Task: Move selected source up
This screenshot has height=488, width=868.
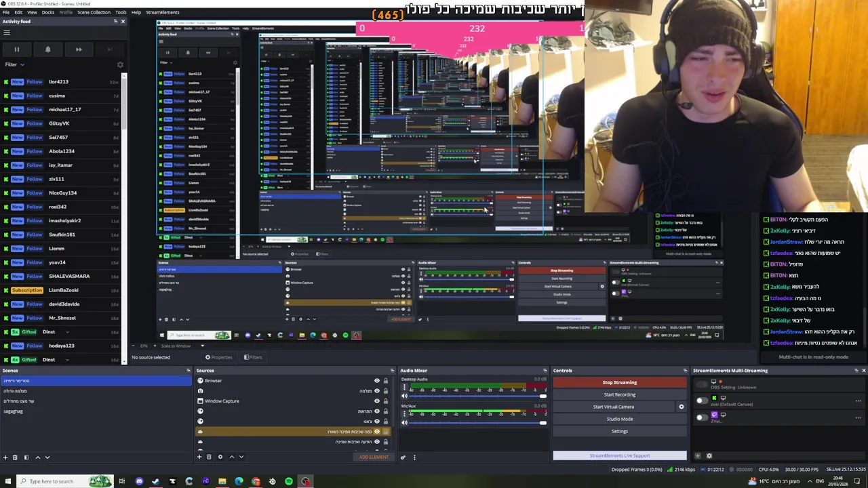Action: [x=232, y=457]
